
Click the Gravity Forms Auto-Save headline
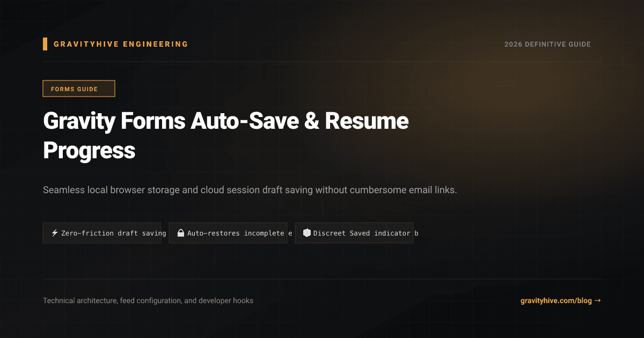click(x=226, y=136)
